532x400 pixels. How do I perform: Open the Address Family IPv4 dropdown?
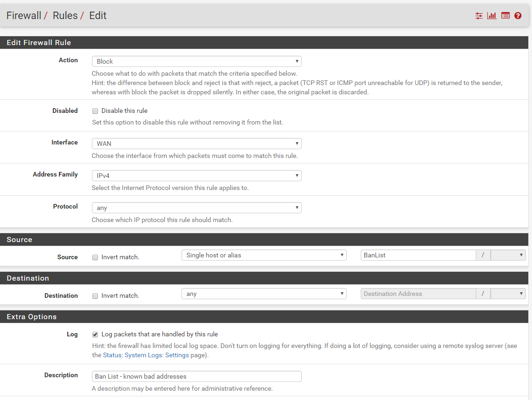[196, 176]
